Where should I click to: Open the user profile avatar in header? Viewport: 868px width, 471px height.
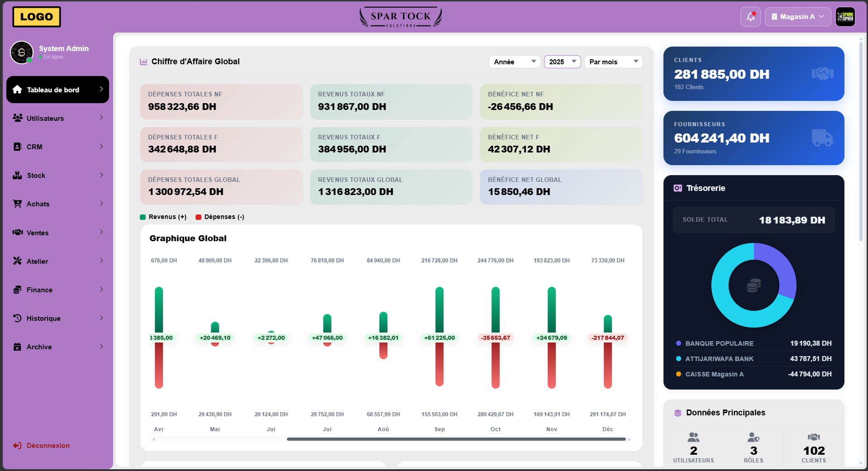(x=845, y=17)
